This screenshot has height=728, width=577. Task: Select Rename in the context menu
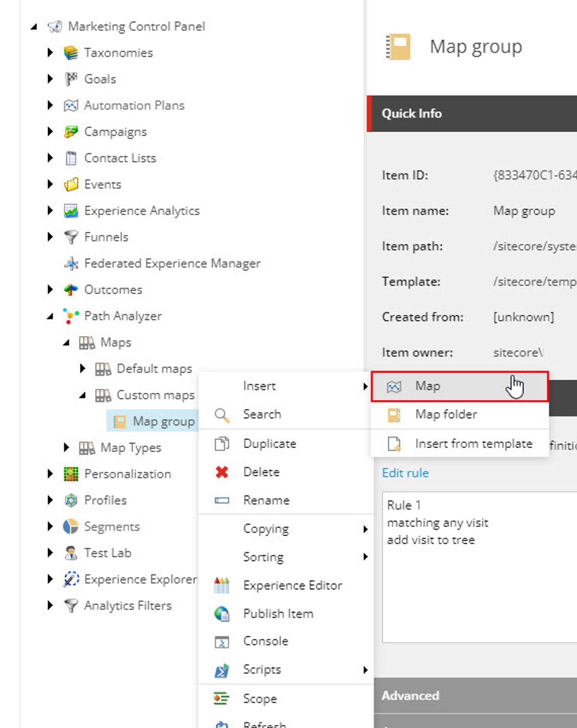coord(286,500)
